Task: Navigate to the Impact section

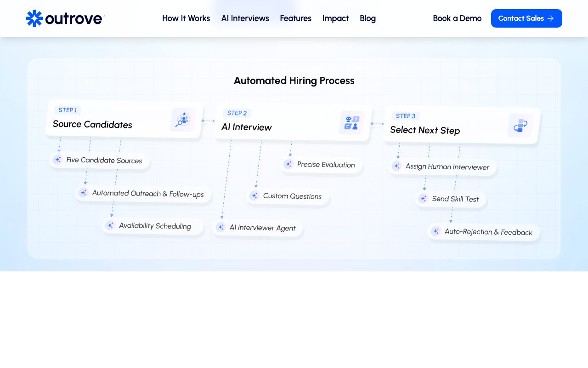Action: pyautogui.click(x=335, y=18)
